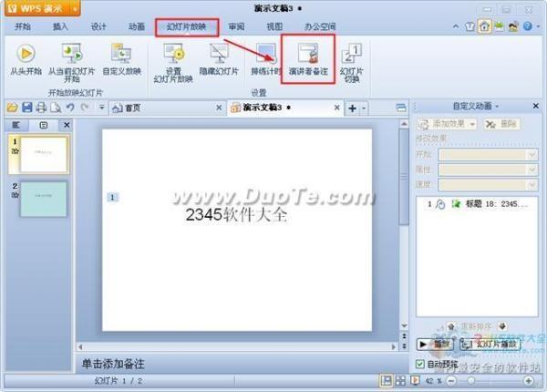Click the 幻灯片播放 button
Image resolution: width=547 pixels, height=392 pixels.
point(488,345)
